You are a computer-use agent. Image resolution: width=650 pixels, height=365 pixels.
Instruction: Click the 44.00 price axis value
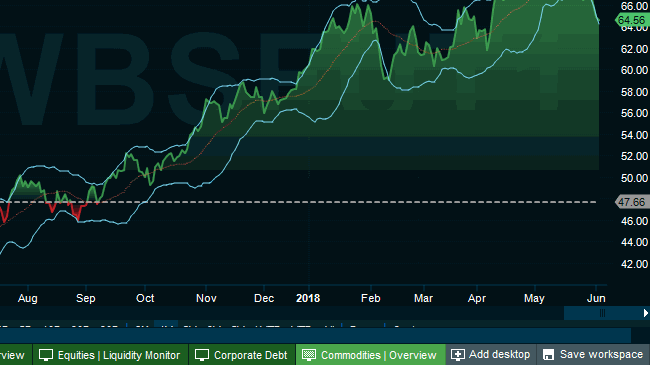tap(634, 242)
